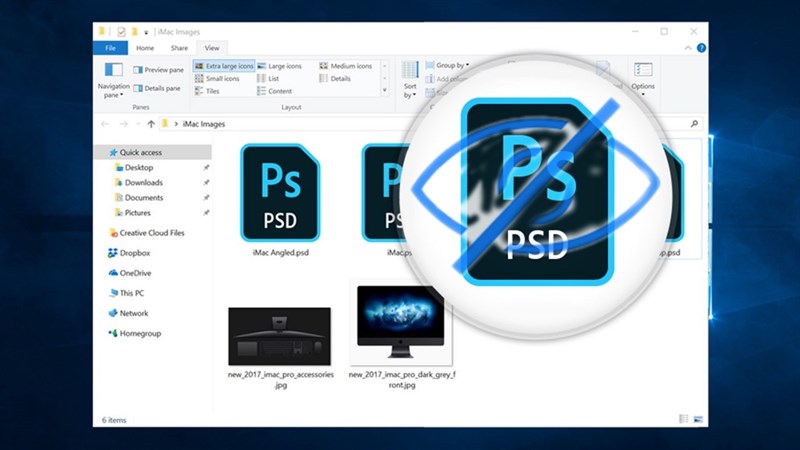This screenshot has width=800, height=450.
Task: Open Downloads in navigation pane
Action: 139,183
